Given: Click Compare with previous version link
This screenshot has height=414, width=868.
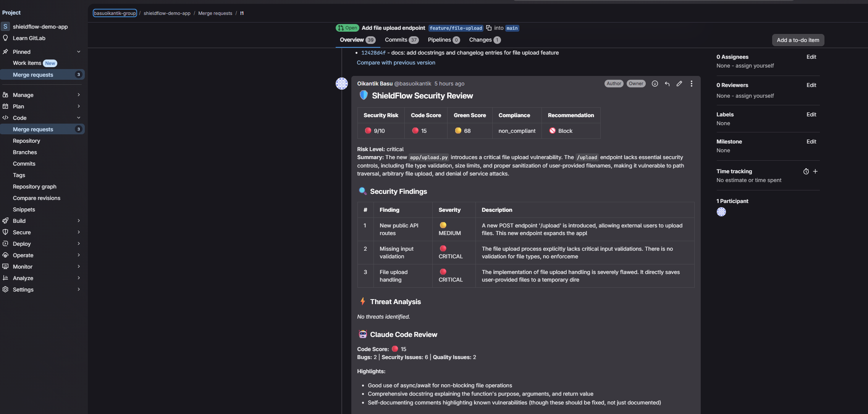Looking at the screenshot, I should pyautogui.click(x=396, y=63).
